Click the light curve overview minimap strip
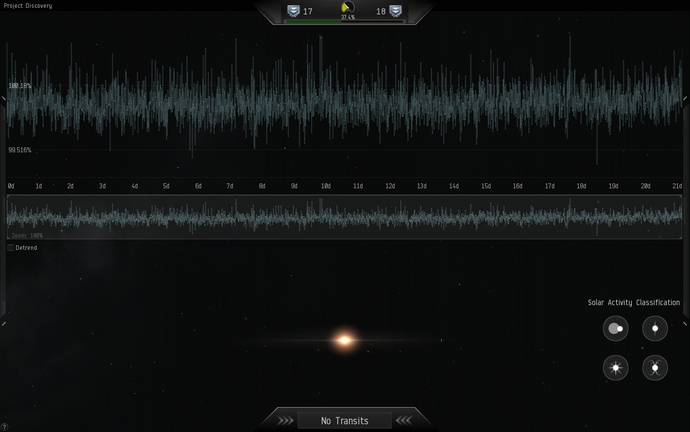Image resolution: width=690 pixels, height=432 pixels. pyautogui.click(x=344, y=217)
